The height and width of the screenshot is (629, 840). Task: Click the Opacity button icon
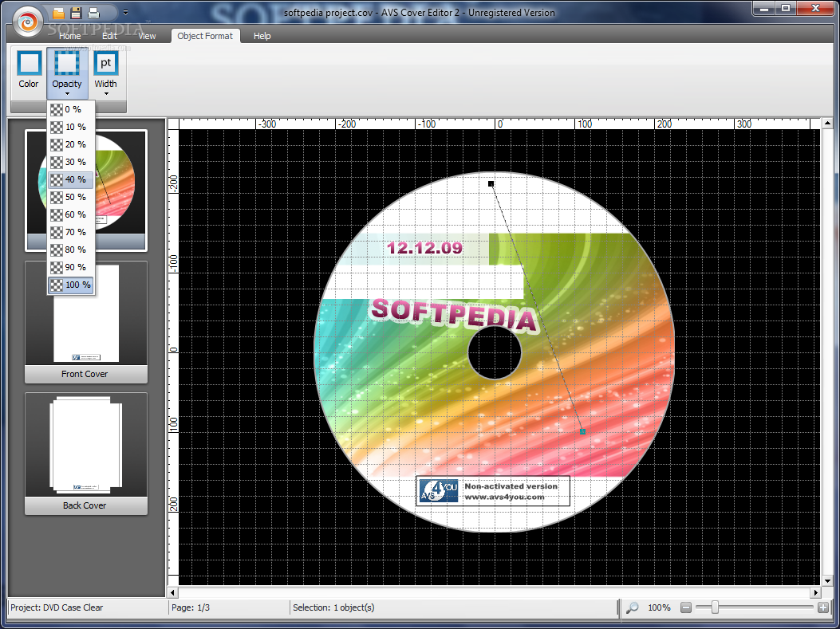click(x=67, y=63)
